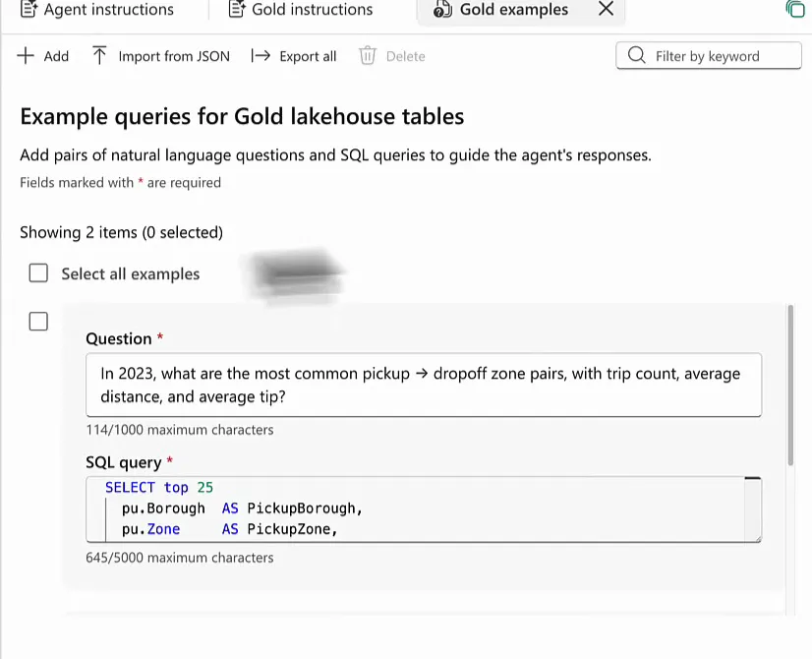
Task: Click the Add button label
Action: [56, 56]
